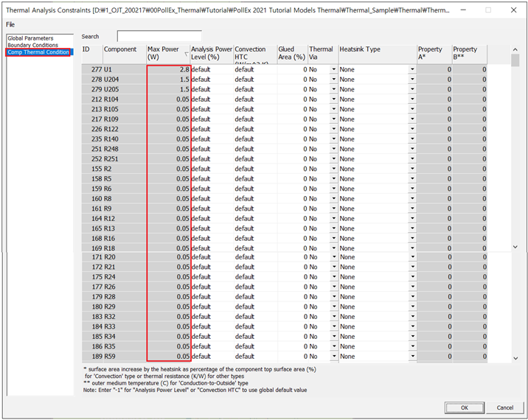
Task: Select Global Parameters in left panel
Action: click(x=30, y=38)
